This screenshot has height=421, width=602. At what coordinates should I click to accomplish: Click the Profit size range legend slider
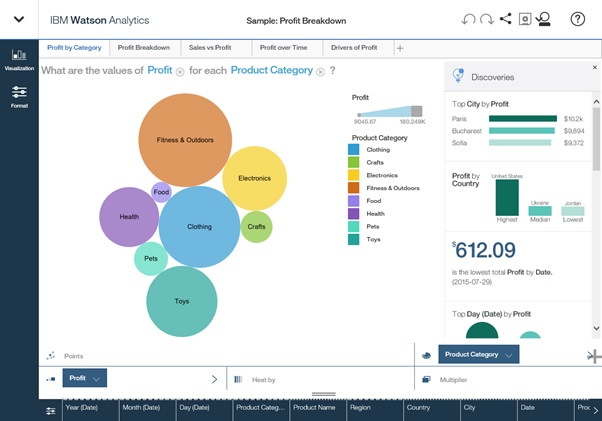coord(387,112)
